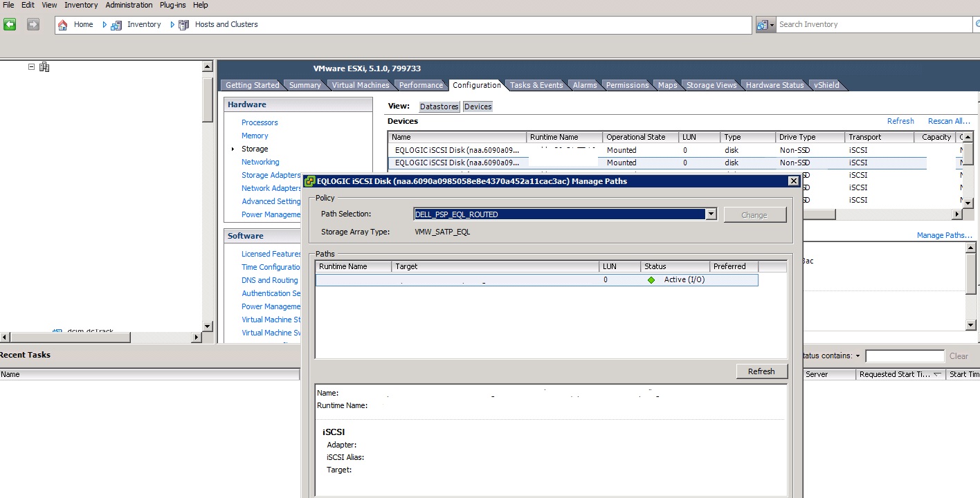Click the Hosts and Clusters icon
Viewport: 980px width, 498px height.
183,24
